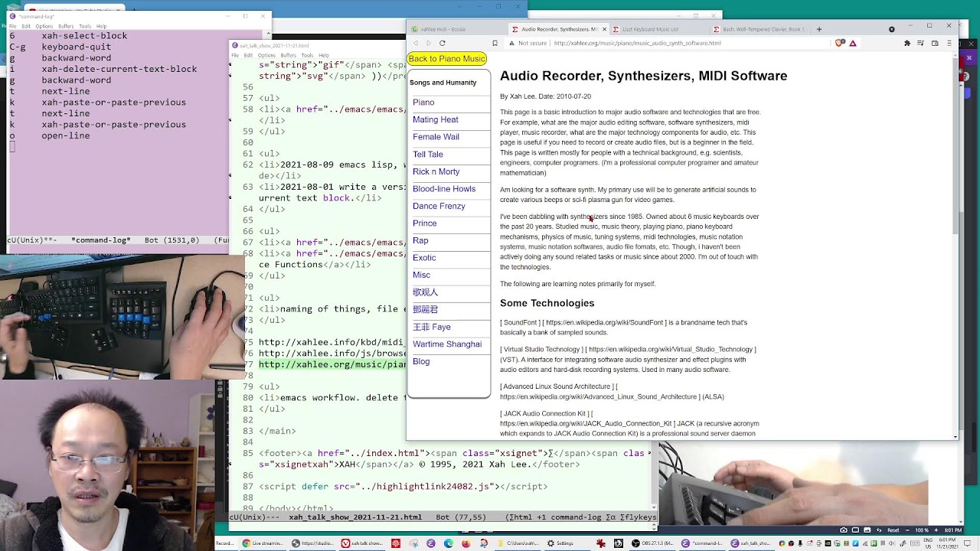Open File menu in command-log Emacs

pyautogui.click(x=12, y=26)
